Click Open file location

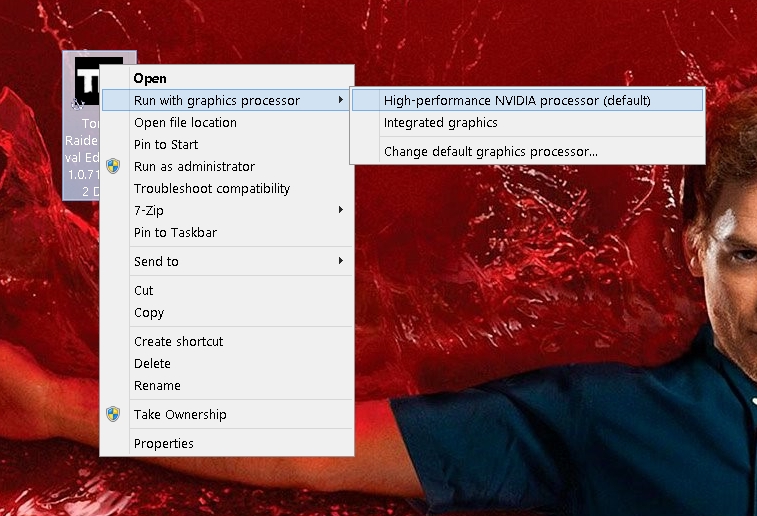pos(227,123)
